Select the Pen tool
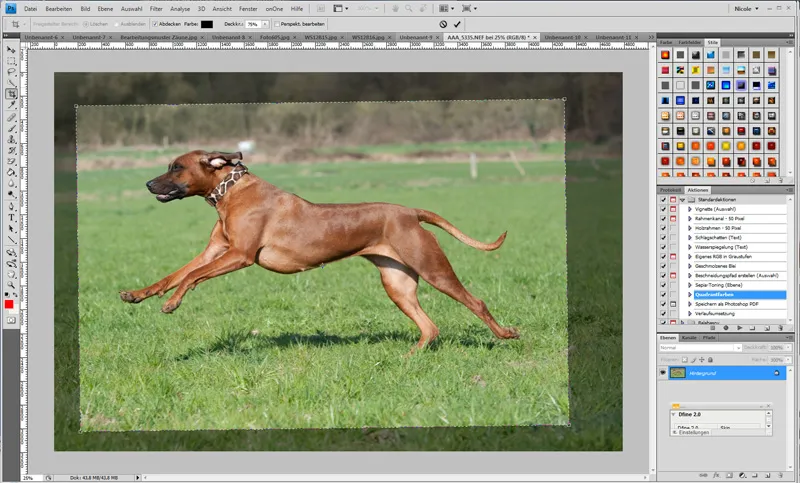 point(11,207)
